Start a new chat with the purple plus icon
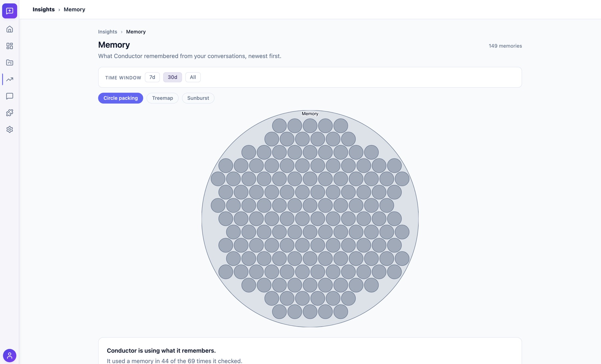Image resolution: width=601 pixels, height=364 pixels. click(x=10, y=11)
